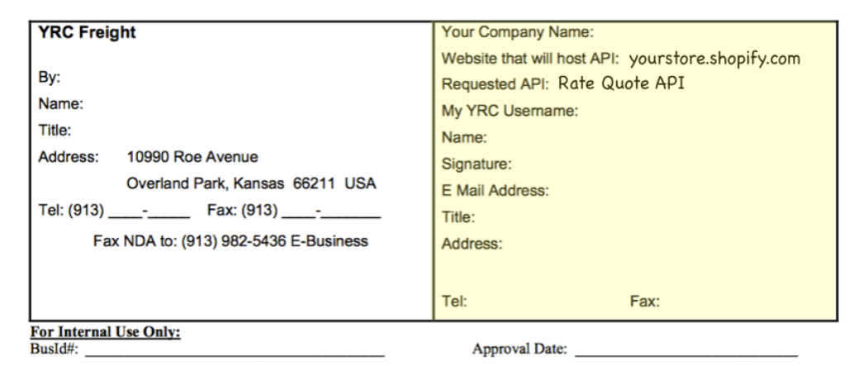This screenshot has height=366, width=868.
Task: Click the Signature field in the yellow panel
Action: pyautogui.click(x=674, y=164)
